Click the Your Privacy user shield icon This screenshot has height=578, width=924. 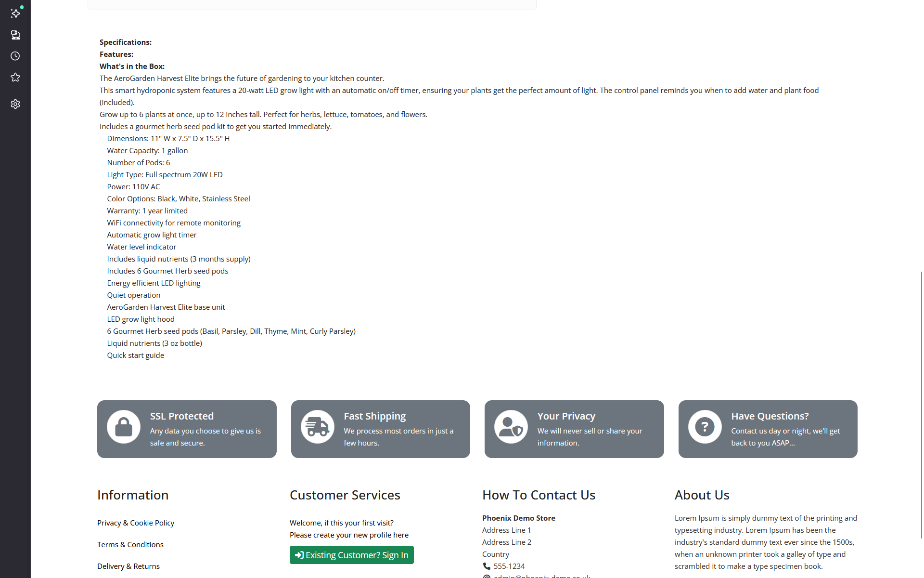[511, 427]
